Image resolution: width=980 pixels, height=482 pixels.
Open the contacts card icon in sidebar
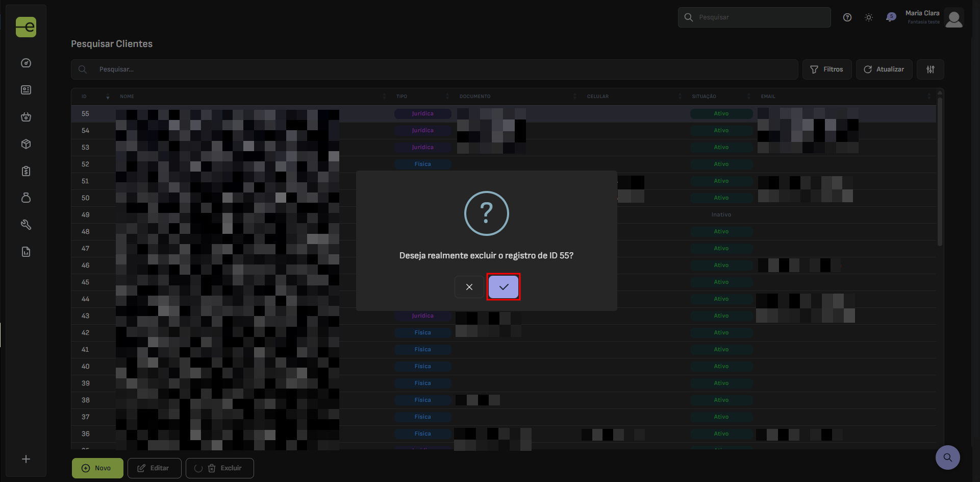(x=26, y=90)
